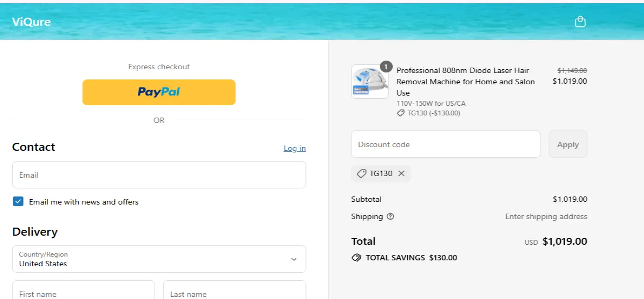The height and width of the screenshot is (299, 644).
Task: Go to ViQure store home
Action: click(x=31, y=22)
